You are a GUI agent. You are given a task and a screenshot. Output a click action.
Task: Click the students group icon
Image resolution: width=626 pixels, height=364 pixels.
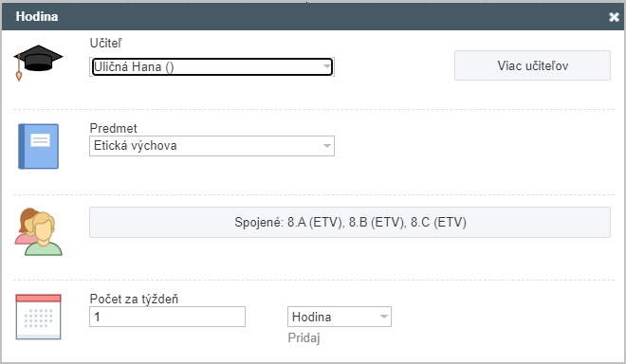pyautogui.click(x=38, y=231)
